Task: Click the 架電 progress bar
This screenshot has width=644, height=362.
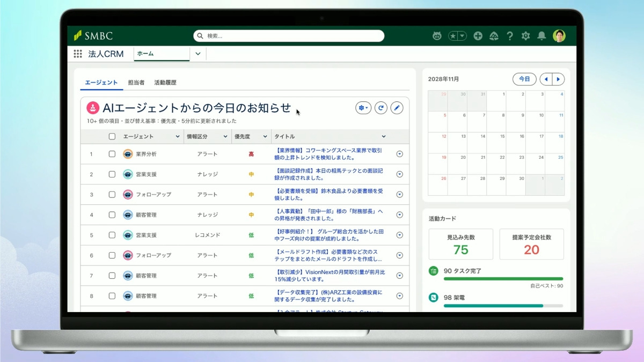Action: [503, 306]
